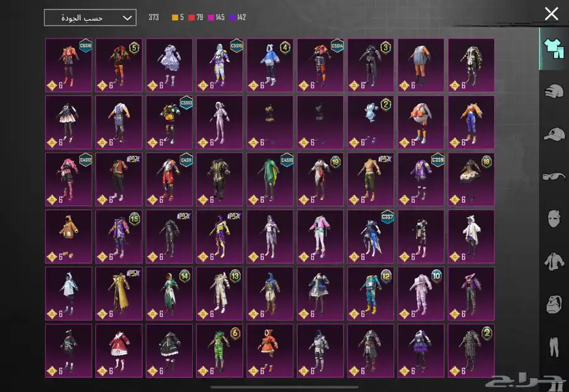Close the inventory screen with X
Screen dimensions: 569x392
pos(551,14)
